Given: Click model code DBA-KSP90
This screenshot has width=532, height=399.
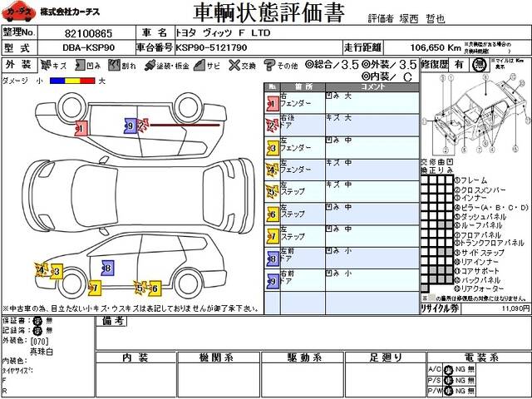Looking at the screenshot, I should (88, 47).
